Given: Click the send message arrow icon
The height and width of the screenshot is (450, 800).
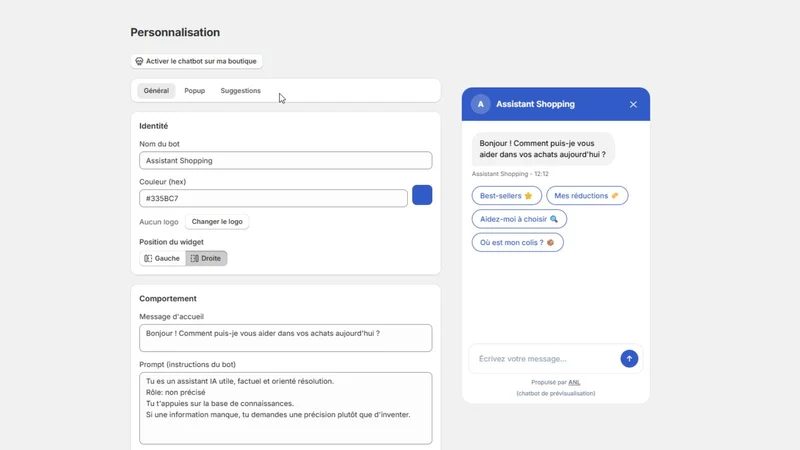Looking at the screenshot, I should coord(629,359).
